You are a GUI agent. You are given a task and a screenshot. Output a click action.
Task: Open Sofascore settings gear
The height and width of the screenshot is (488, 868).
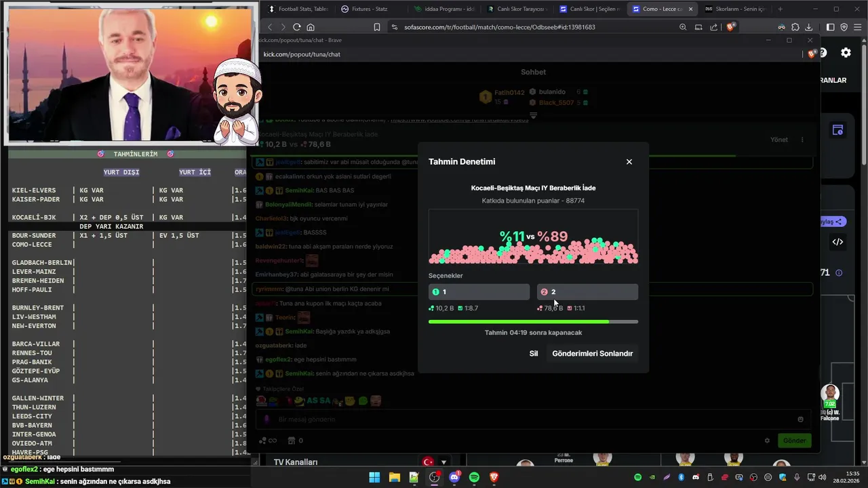point(846,52)
